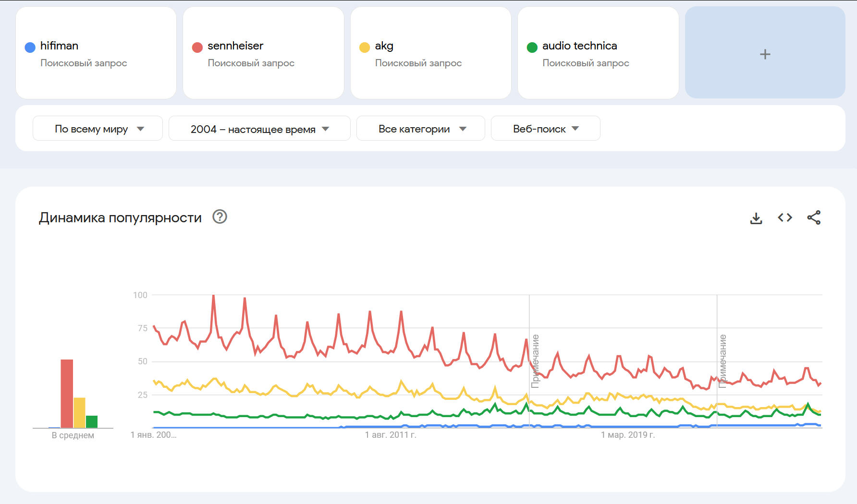Edit the hifiman search term

(59, 46)
